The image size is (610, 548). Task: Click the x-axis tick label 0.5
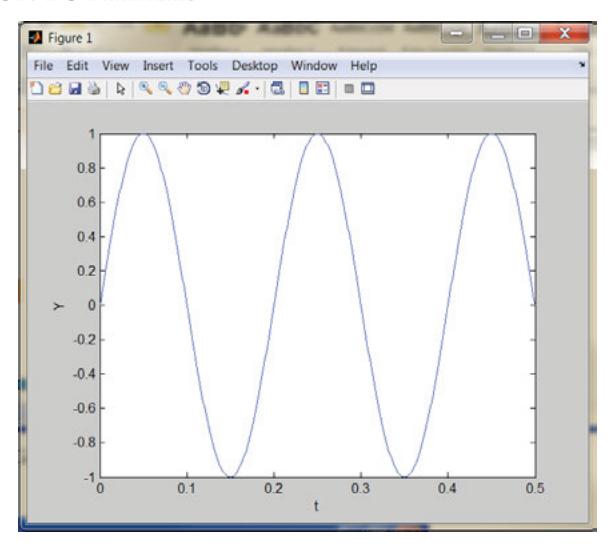click(535, 488)
